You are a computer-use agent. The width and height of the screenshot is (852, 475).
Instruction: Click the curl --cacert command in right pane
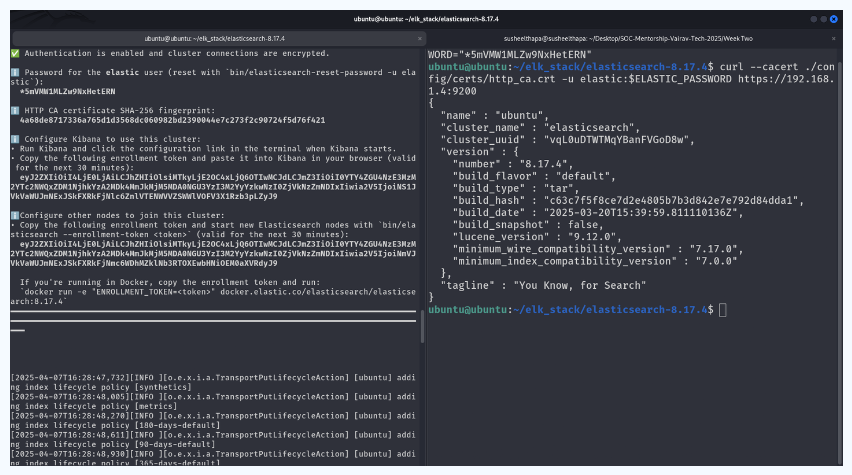point(631,79)
